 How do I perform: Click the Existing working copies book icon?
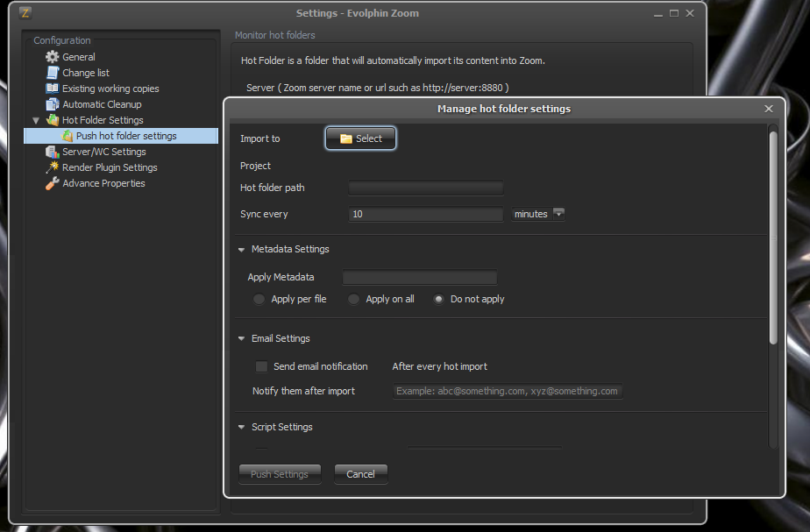(53, 89)
